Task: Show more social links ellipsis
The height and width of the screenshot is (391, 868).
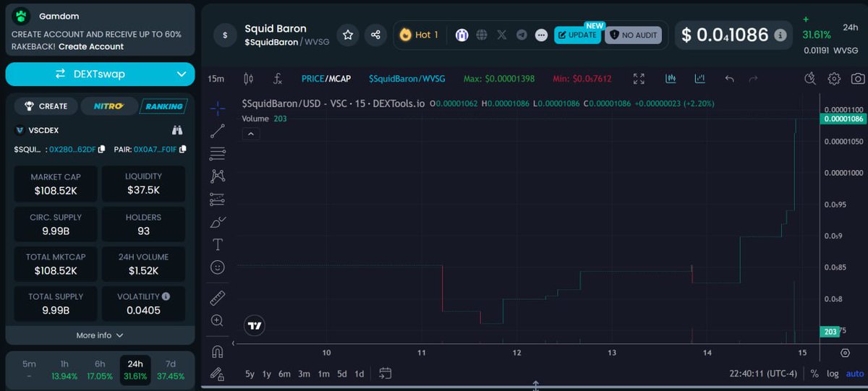Action: coord(541,35)
